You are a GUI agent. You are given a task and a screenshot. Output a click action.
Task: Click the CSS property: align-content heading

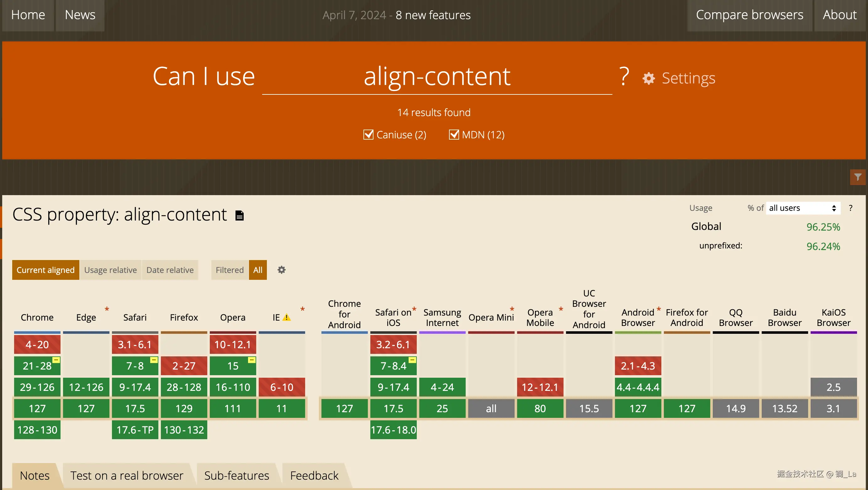(119, 214)
